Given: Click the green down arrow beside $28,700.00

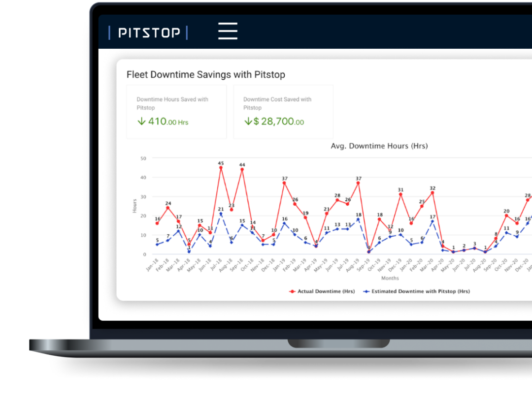Looking at the screenshot, I should [x=248, y=121].
